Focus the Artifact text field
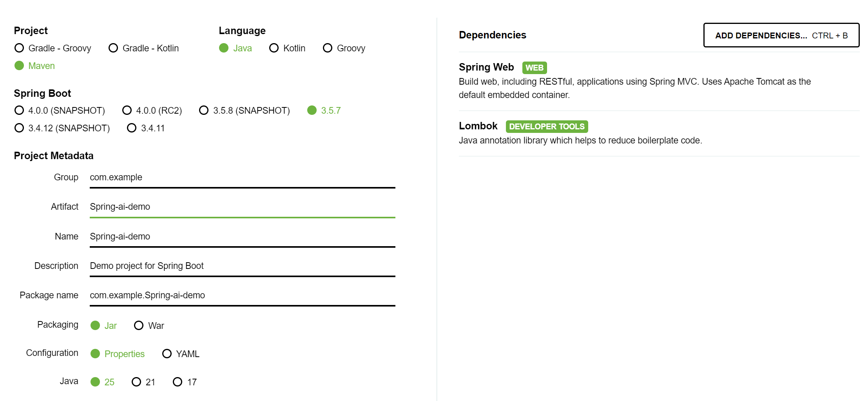The image size is (868, 401). (242, 207)
